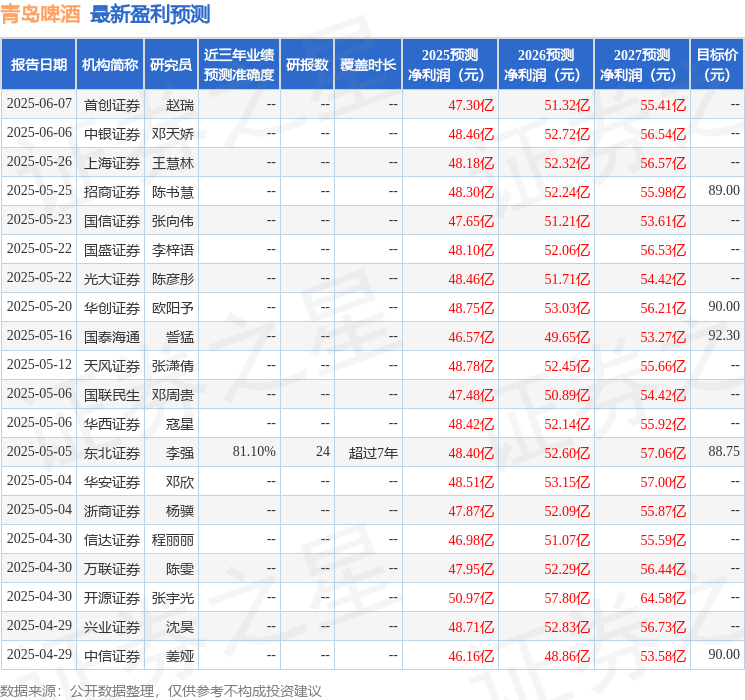Screen dimensions: 745x700
Task: Click the institution 开源证券
Action: 112,597
